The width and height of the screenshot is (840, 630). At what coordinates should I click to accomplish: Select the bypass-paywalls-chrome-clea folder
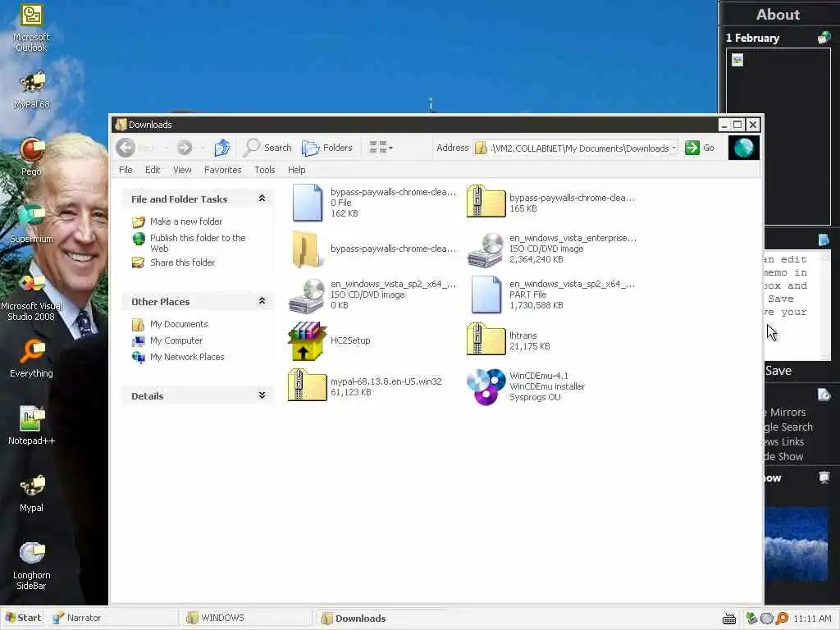pos(373,249)
